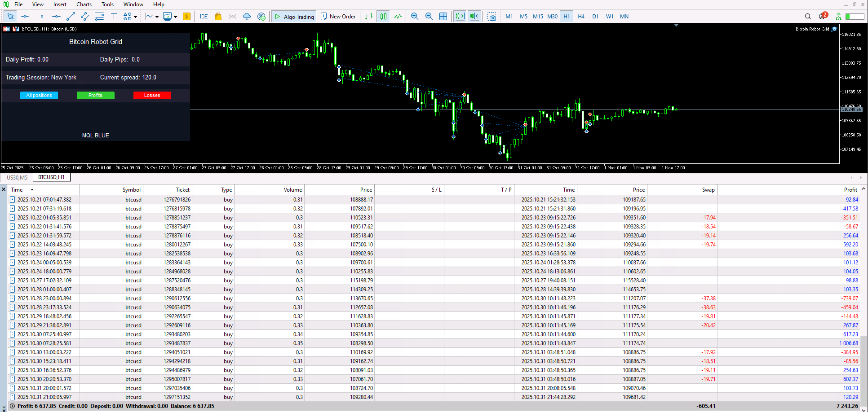
Task: Switch to M5 timeframe
Action: pos(523,17)
